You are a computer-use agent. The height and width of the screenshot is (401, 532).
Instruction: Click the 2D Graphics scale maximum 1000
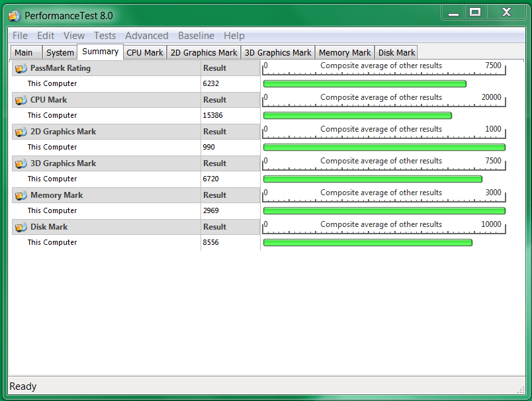493,129
